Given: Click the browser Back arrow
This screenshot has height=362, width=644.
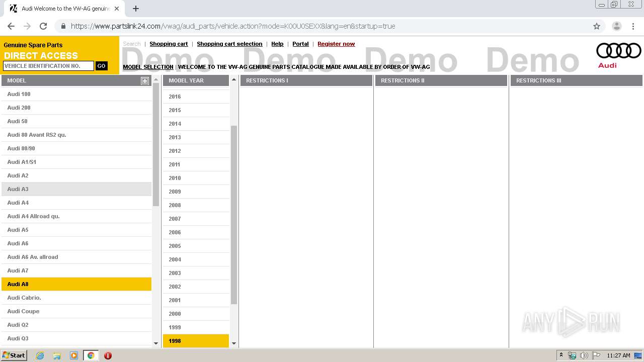Looking at the screenshot, I should 11,26.
